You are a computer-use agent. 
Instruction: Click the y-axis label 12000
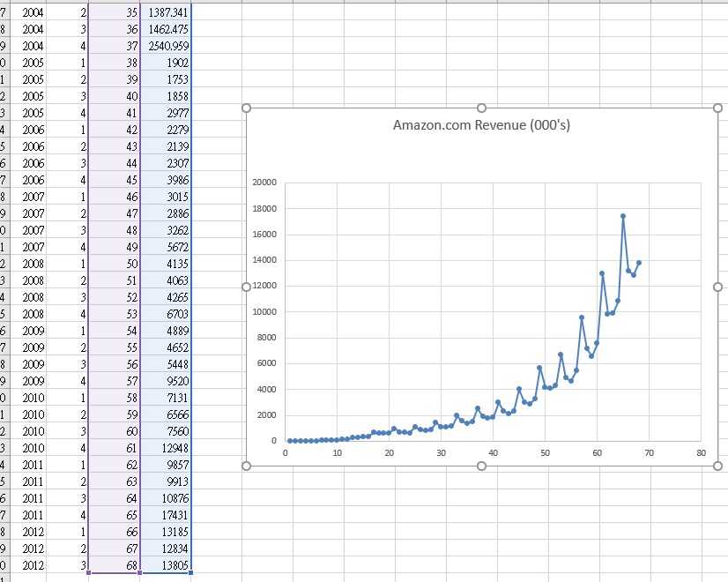click(264, 286)
